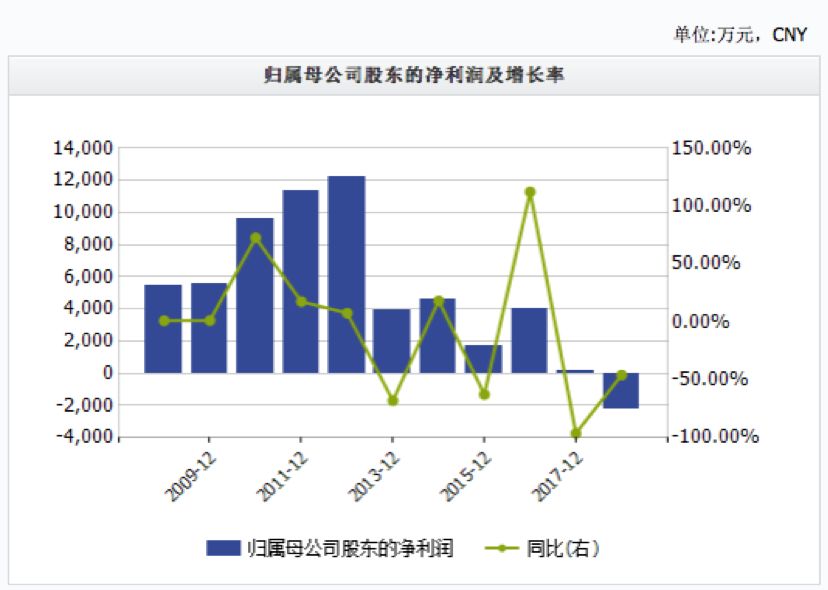
Task: Select the peak growth marker near 110%
Action: pos(530,191)
